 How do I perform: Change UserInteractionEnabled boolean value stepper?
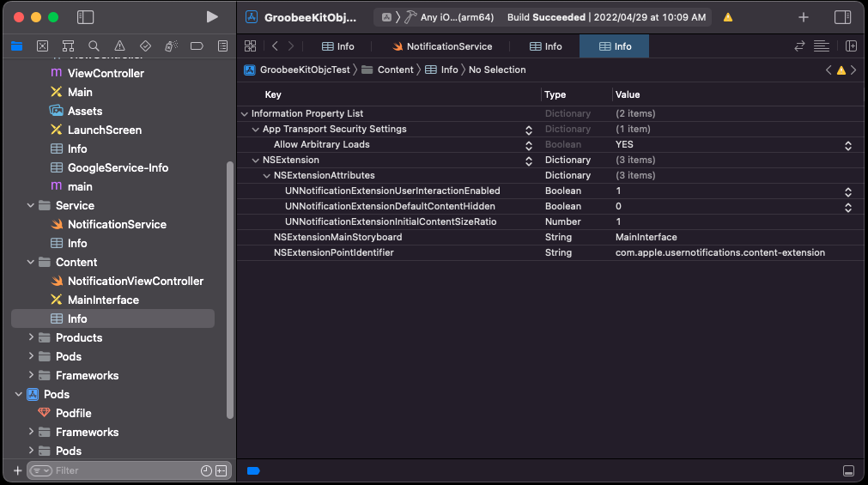847,191
